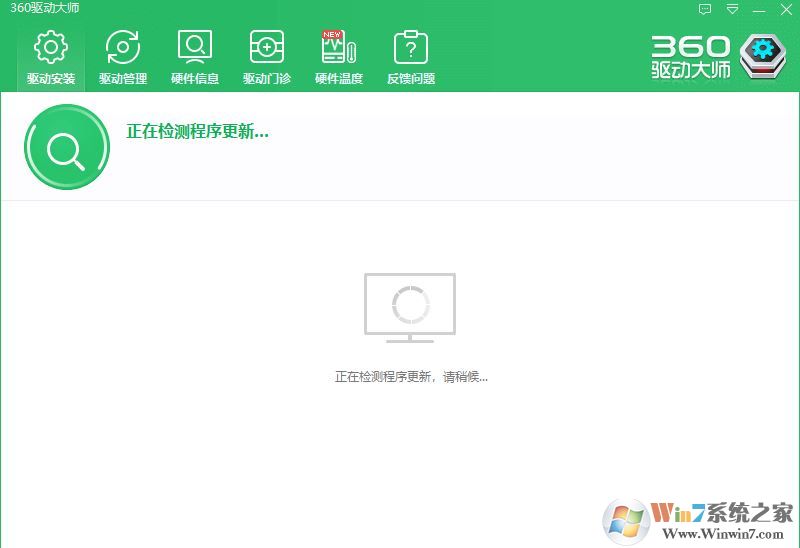This screenshot has height=548, width=800.
Task: Close the 360驱动大师 window
Action: pyautogui.click(x=786, y=9)
